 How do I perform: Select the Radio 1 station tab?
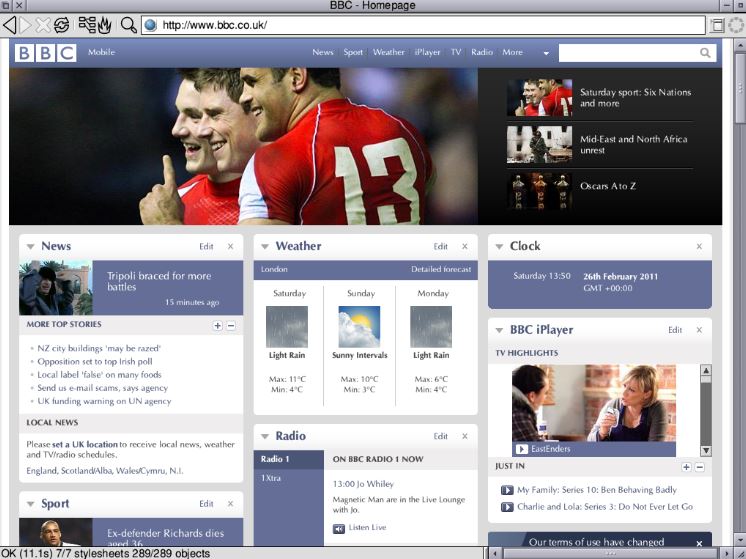pos(289,460)
